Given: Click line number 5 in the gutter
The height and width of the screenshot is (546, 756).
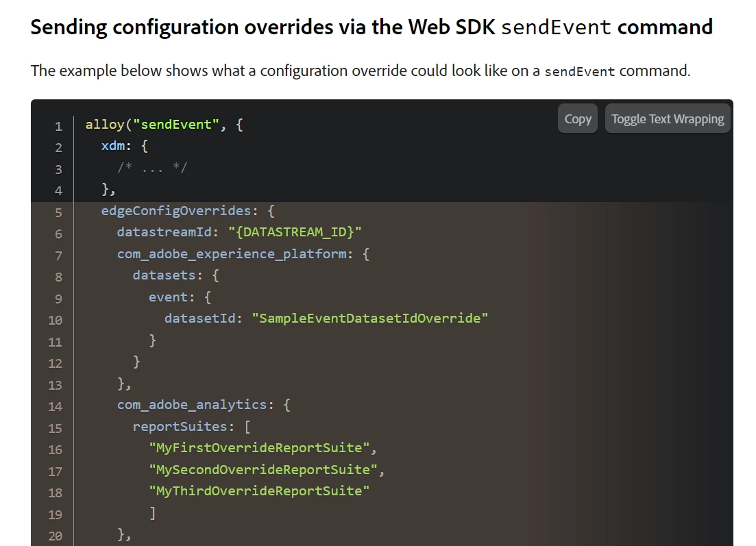Looking at the screenshot, I should [58, 212].
